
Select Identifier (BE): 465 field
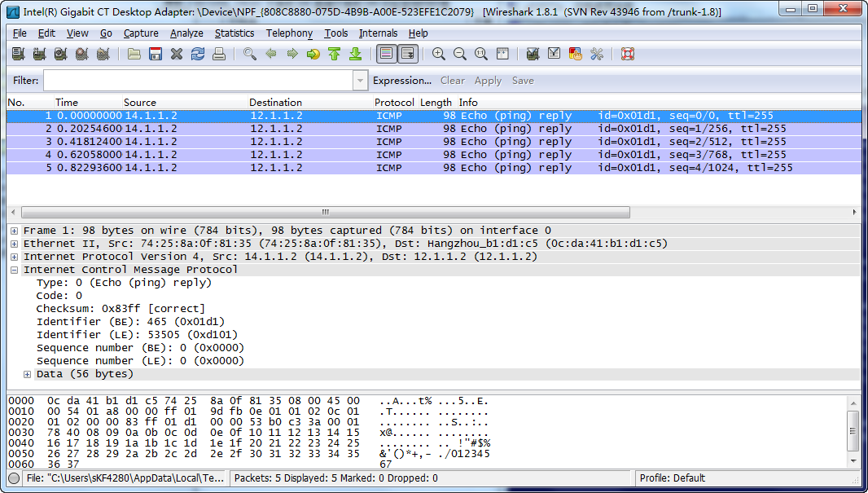[130, 322]
